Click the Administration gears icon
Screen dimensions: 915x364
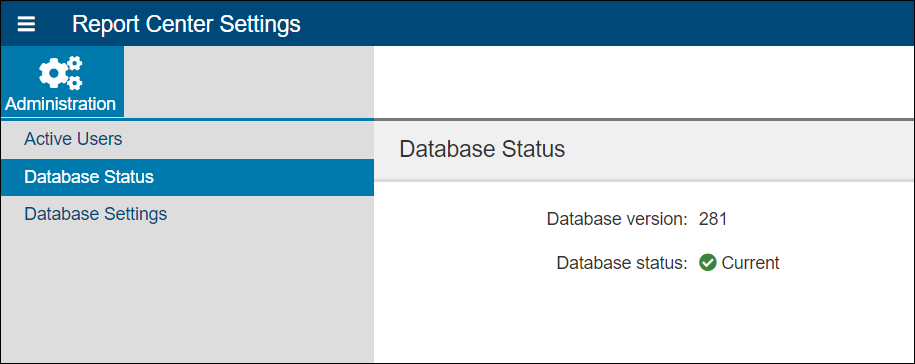pyautogui.click(x=61, y=73)
